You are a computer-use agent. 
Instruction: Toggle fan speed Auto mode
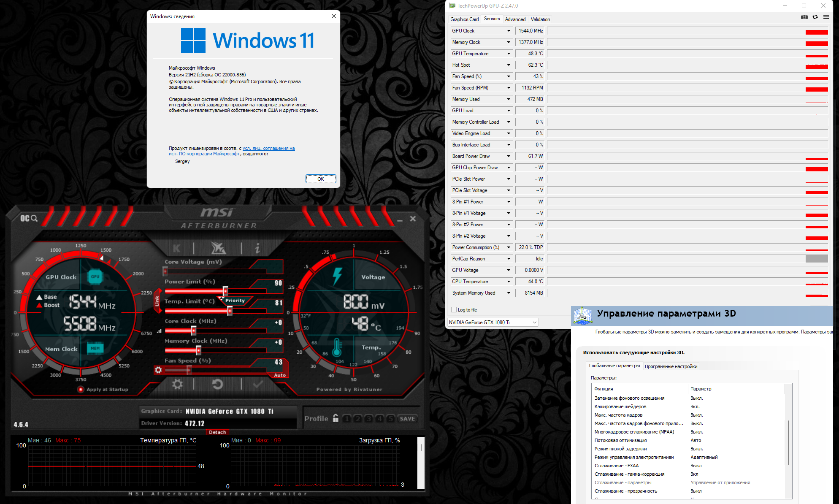(279, 375)
